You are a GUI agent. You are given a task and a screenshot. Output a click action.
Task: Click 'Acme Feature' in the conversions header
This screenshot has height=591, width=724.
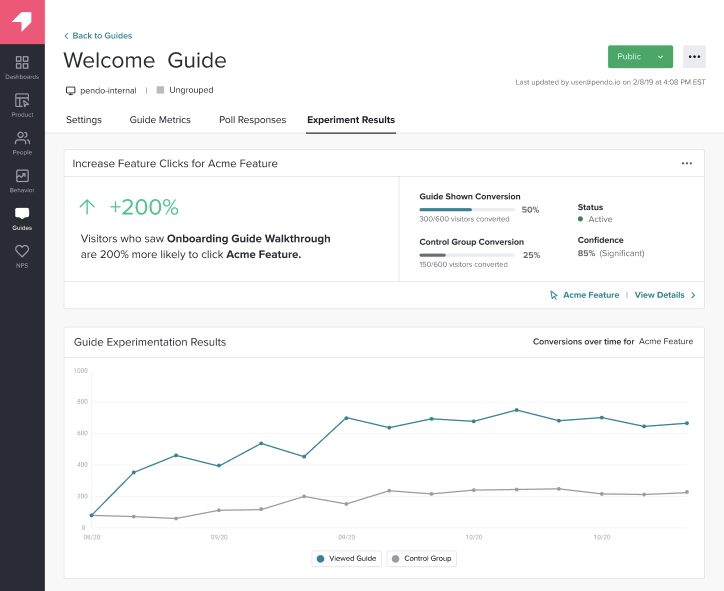[666, 341]
